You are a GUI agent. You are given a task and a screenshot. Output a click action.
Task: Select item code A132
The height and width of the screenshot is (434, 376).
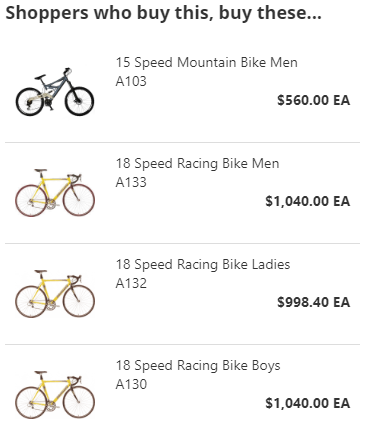[x=131, y=283]
